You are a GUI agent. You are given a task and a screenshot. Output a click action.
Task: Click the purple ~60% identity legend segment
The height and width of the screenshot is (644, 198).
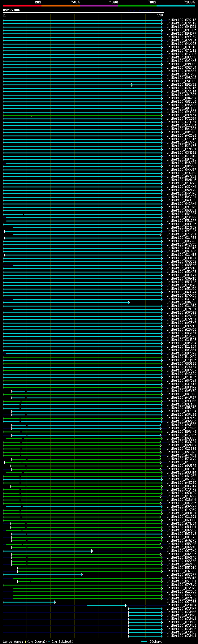coord(99,5)
